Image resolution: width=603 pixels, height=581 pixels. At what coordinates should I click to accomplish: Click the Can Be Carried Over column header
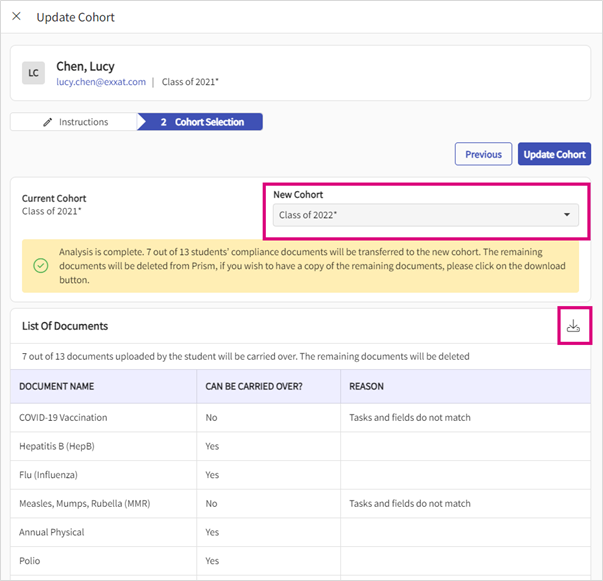(255, 386)
